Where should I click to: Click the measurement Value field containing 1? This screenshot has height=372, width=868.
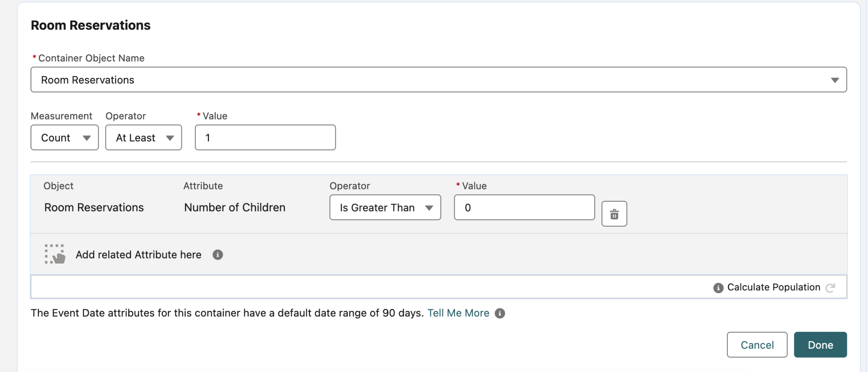click(x=265, y=137)
